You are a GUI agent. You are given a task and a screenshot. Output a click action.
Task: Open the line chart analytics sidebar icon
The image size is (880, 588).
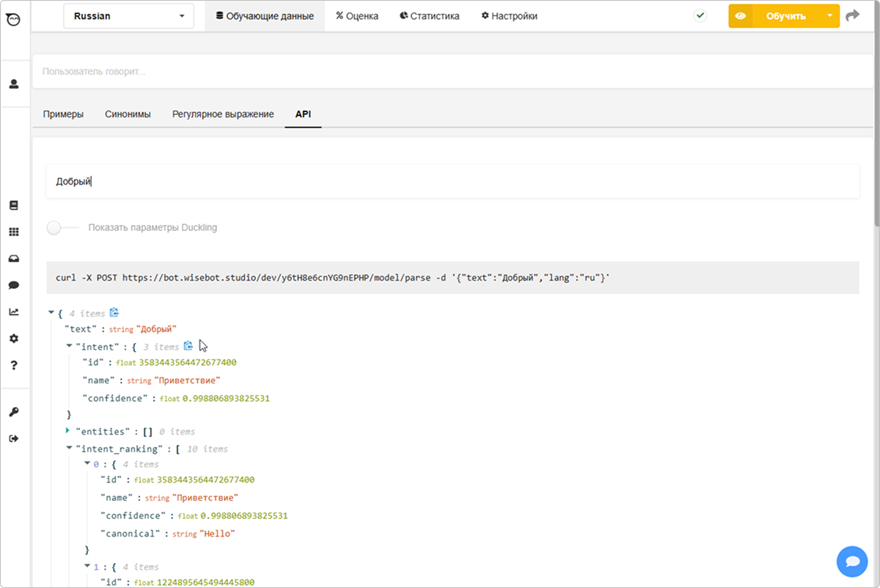[x=13, y=312]
